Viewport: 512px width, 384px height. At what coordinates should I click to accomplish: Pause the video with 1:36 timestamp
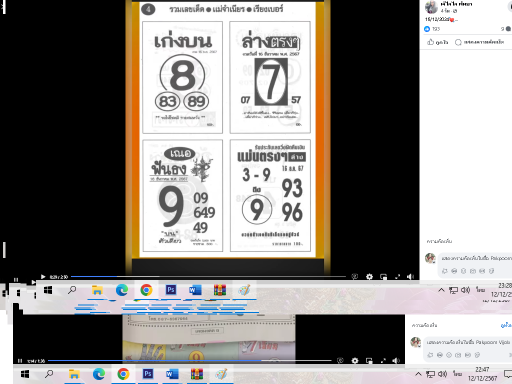(x=20, y=361)
